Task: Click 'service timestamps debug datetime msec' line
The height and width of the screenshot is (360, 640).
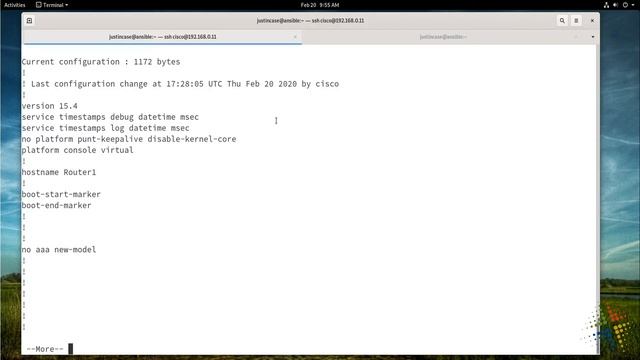Action: click(110, 117)
